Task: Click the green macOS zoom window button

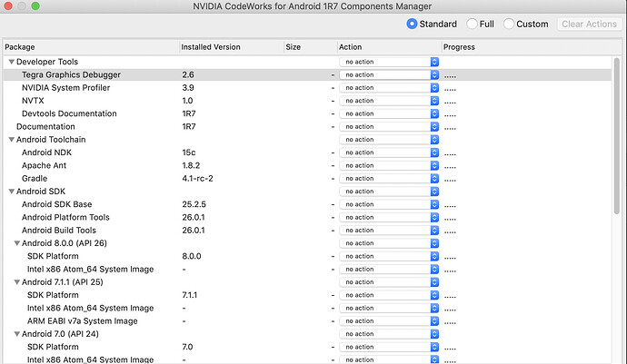Action: [x=35, y=6]
